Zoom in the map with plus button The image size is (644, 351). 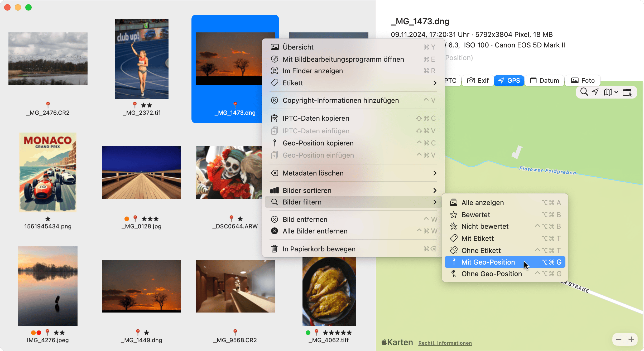click(x=631, y=339)
